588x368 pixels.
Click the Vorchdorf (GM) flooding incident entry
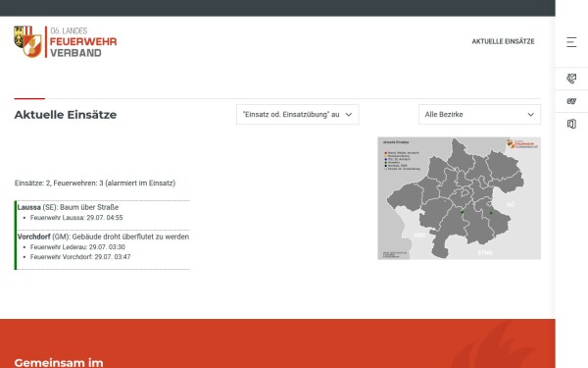(103, 237)
